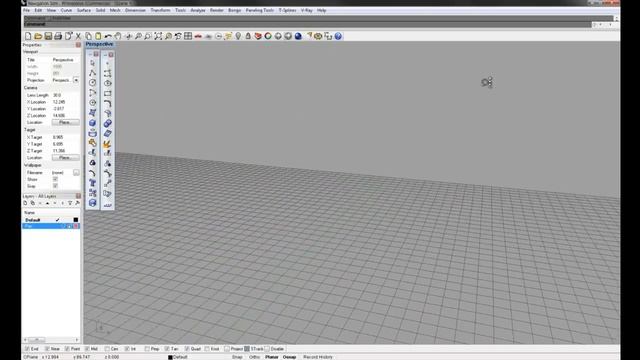Select the Box solid tool
This screenshot has width=640, height=360.
click(x=93, y=123)
